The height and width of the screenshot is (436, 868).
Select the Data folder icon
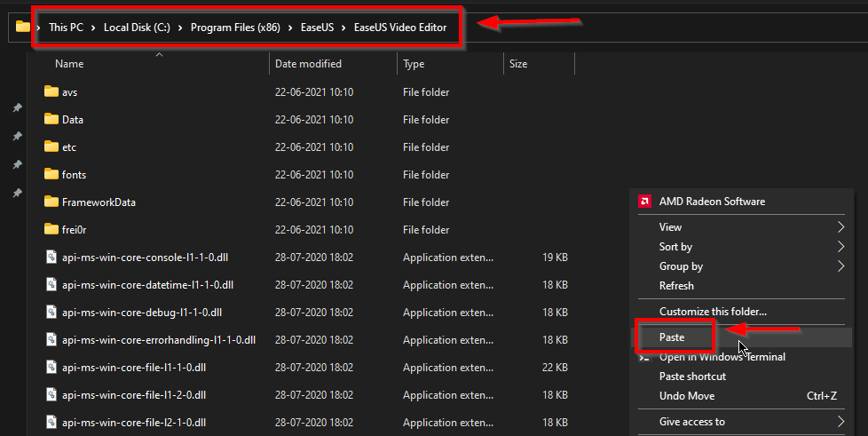tap(51, 119)
